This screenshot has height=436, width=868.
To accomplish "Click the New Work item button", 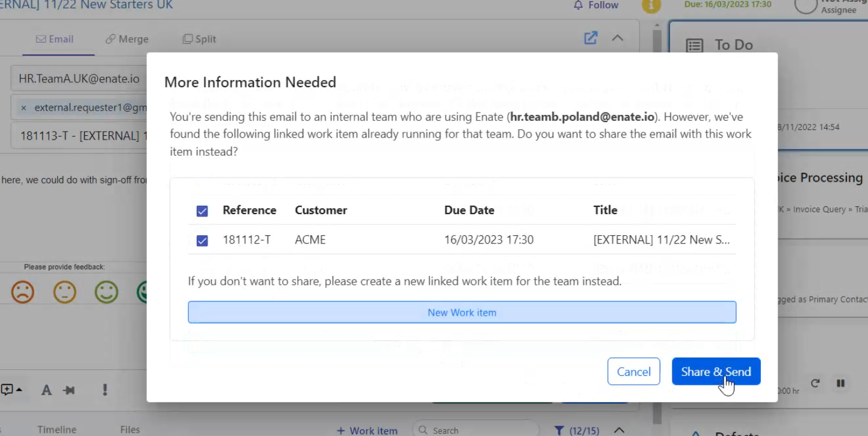I will pyautogui.click(x=461, y=312).
